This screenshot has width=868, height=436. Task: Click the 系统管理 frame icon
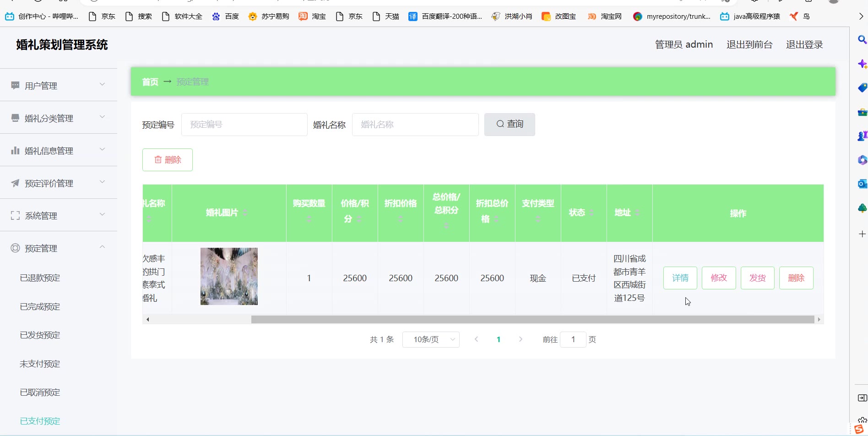pyautogui.click(x=15, y=216)
